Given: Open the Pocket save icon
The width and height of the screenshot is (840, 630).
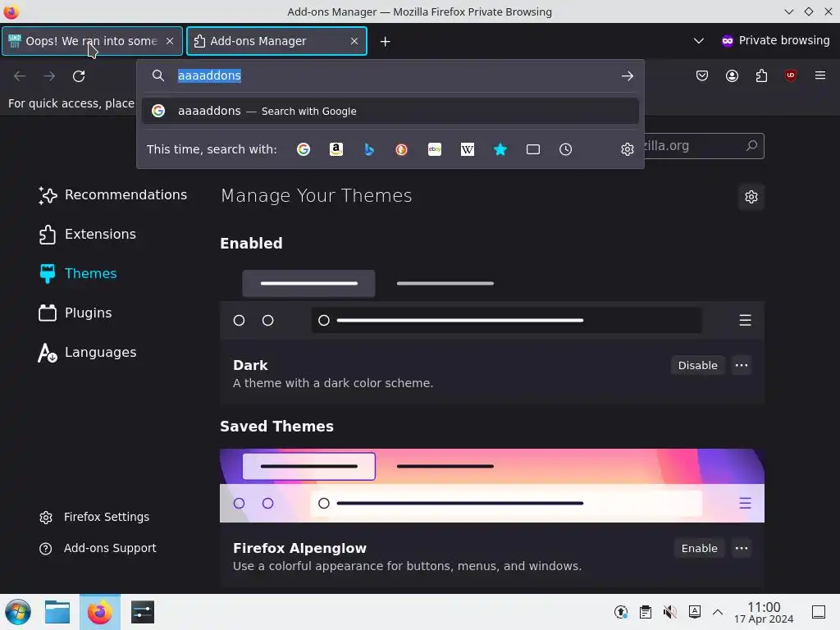Looking at the screenshot, I should tap(702, 75).
